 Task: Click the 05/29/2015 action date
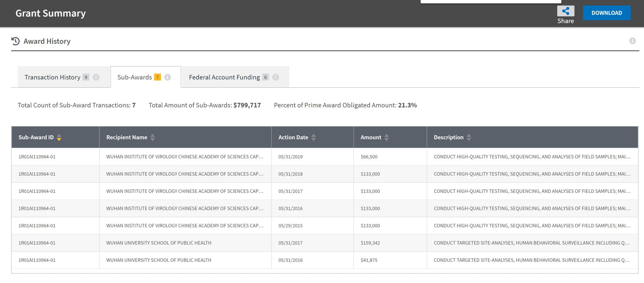pyautogui.click(x=291, y=226)
